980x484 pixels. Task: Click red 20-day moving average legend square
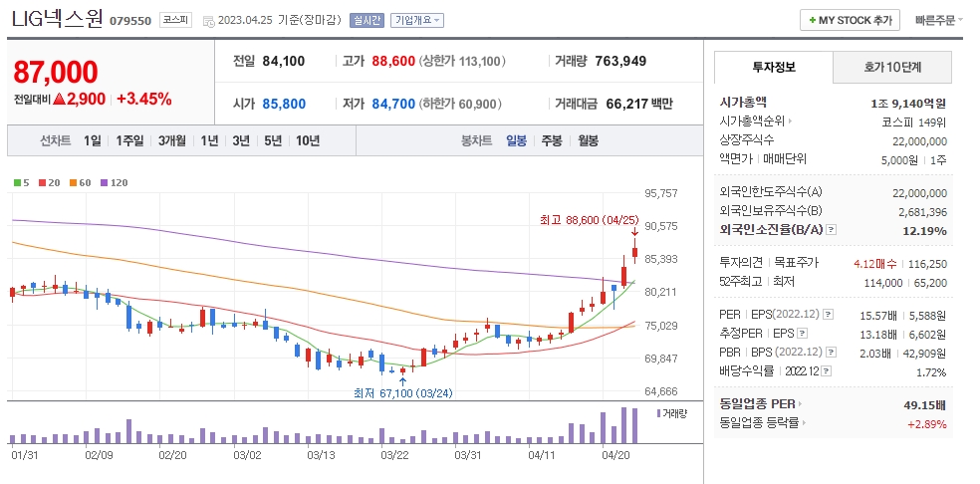(42, 183)
